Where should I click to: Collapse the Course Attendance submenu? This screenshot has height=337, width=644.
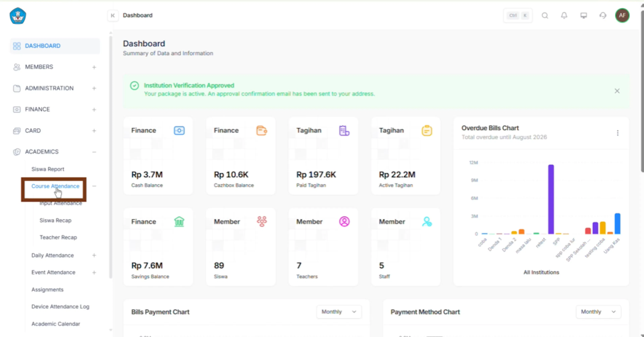tap(94, 186)
